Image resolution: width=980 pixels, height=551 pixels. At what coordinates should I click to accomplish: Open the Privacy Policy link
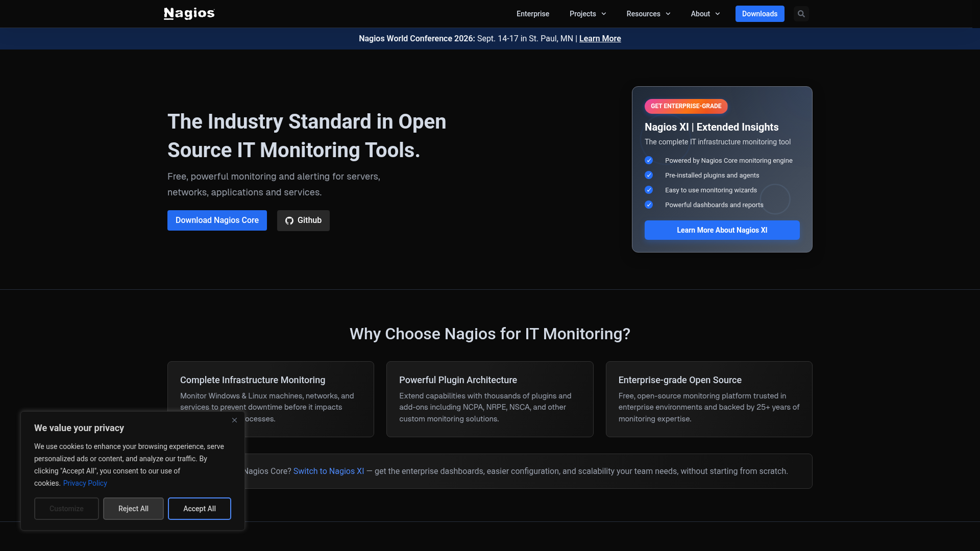85,483
